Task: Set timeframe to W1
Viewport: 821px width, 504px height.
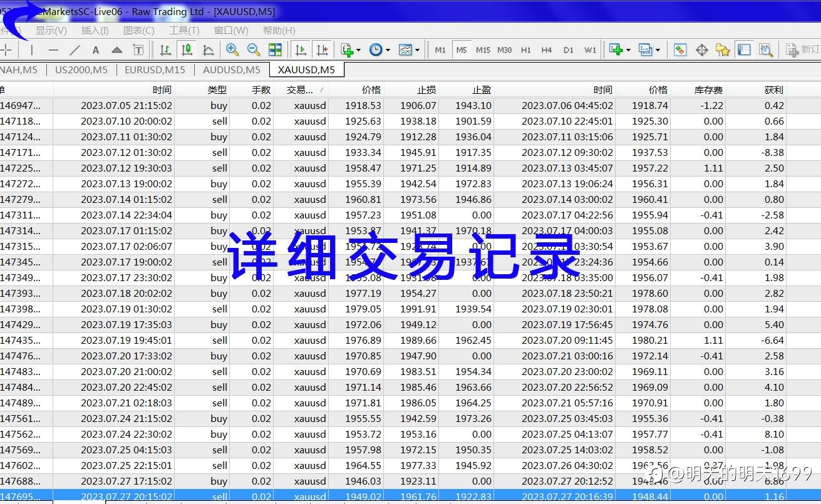Action: pyautogui.click(x=590, y=50)
